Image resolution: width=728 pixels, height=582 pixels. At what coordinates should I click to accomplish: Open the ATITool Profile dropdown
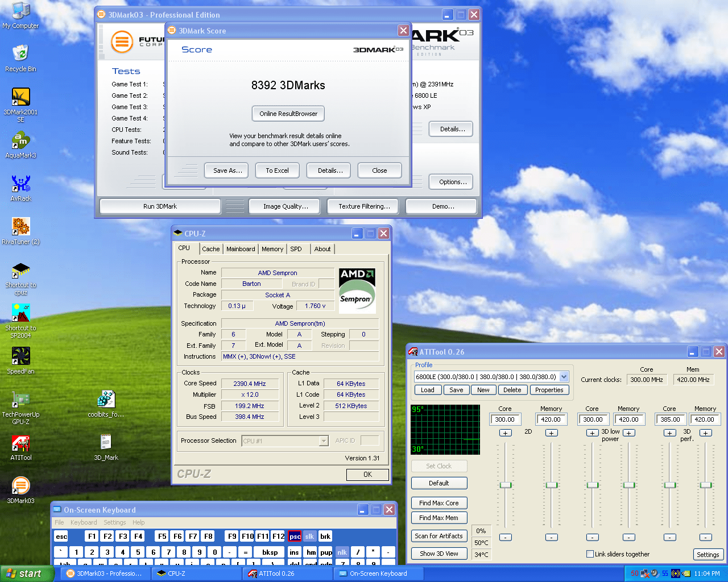coord(564,377)
